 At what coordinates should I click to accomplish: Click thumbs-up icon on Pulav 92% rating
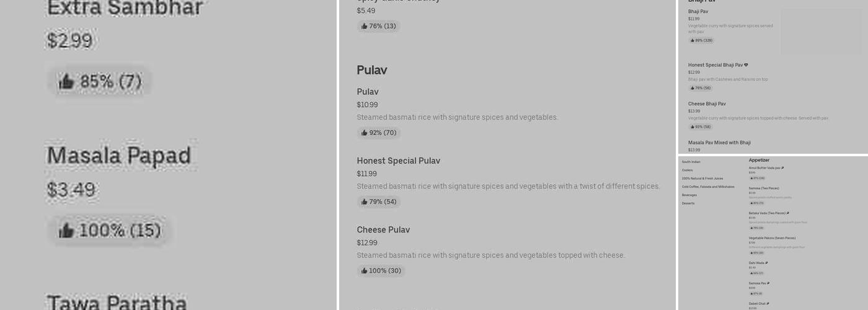coord(365,133)
